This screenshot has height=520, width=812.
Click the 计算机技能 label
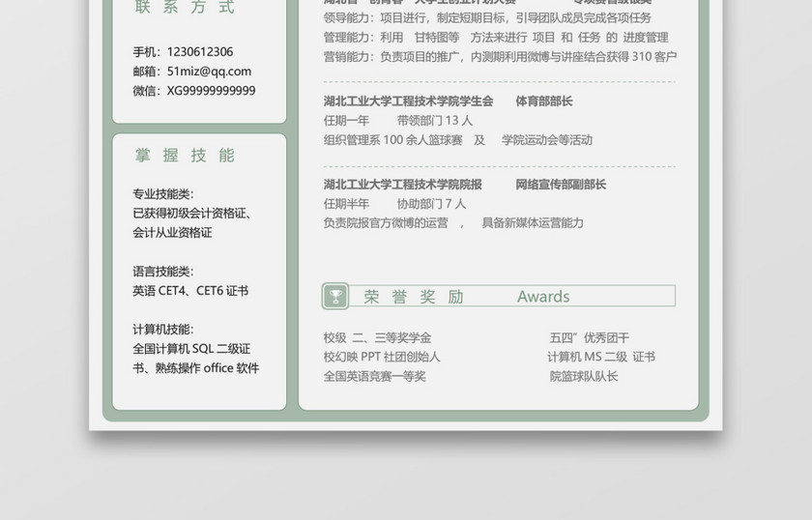click(163, 330)
